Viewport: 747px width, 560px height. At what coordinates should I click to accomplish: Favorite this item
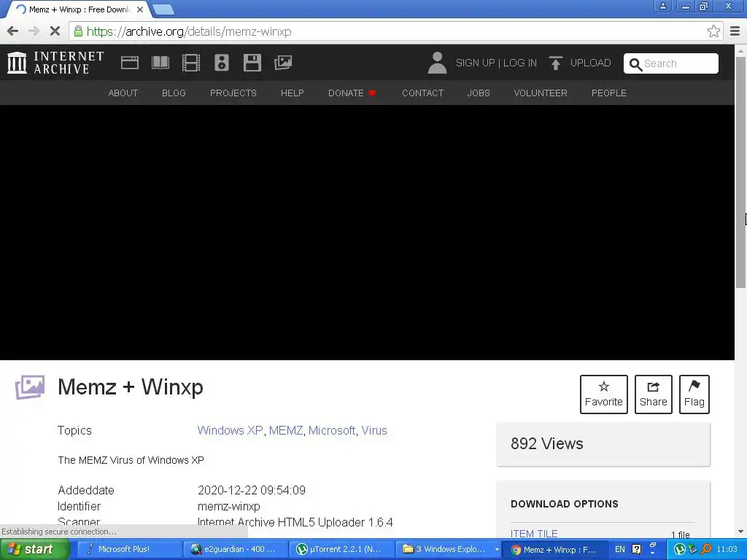tap(603, 394)
